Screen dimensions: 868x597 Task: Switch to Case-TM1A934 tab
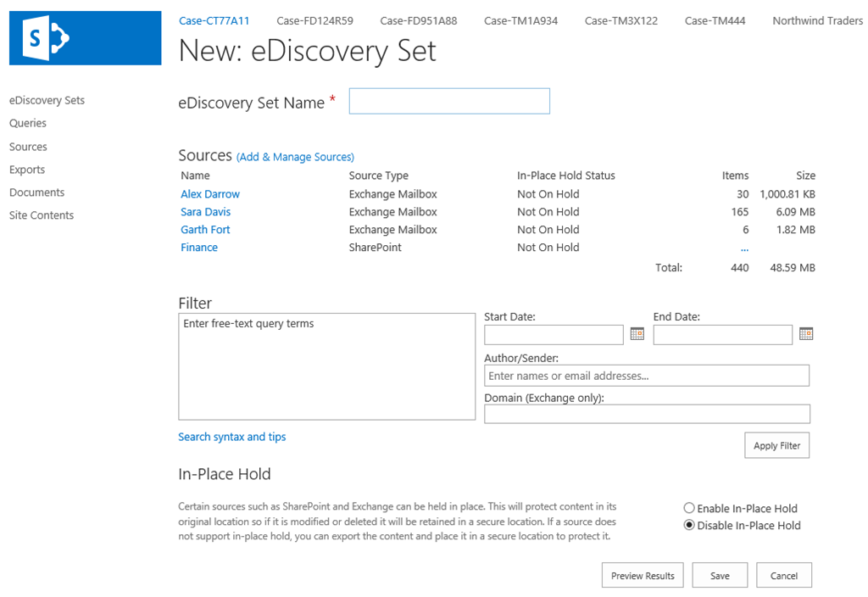tap(521, 21)
